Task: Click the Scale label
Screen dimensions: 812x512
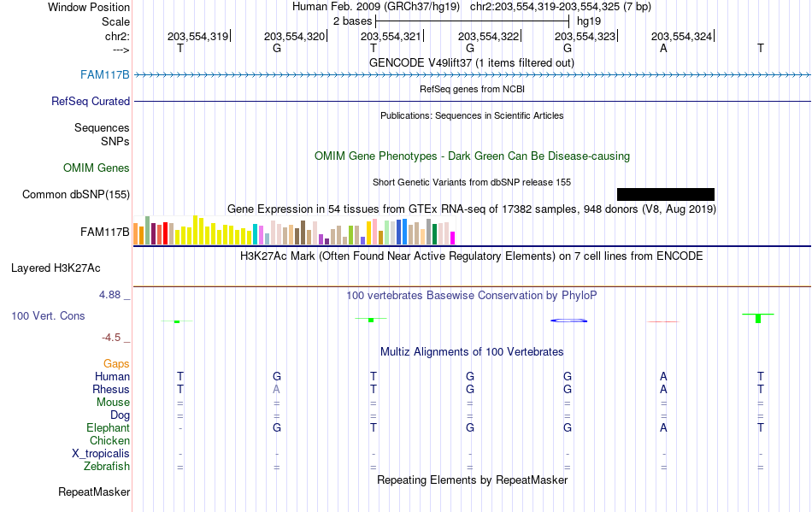Action: (x=115, y=22)
